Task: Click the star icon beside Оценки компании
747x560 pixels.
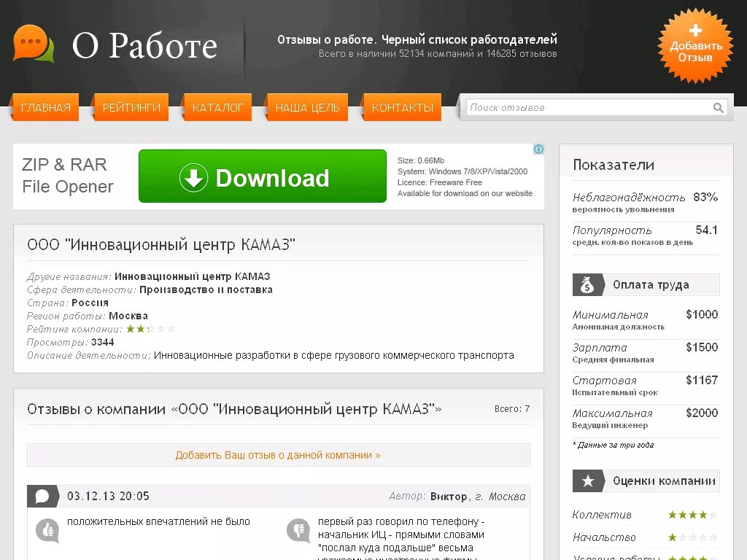Action: (x=588, y=481)
